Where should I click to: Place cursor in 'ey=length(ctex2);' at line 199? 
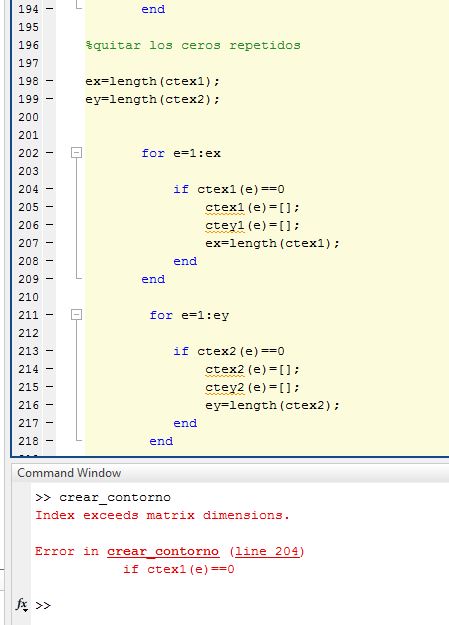click(152, 99)
